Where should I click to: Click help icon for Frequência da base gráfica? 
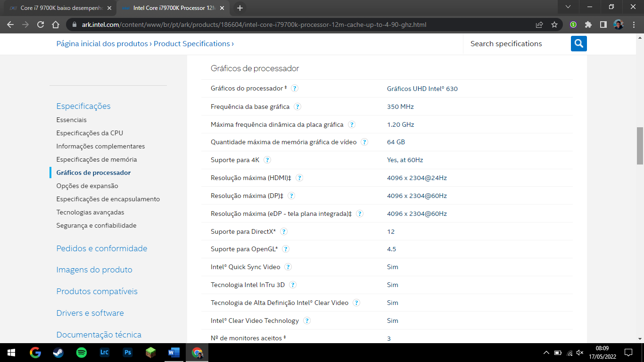point(297,107)
